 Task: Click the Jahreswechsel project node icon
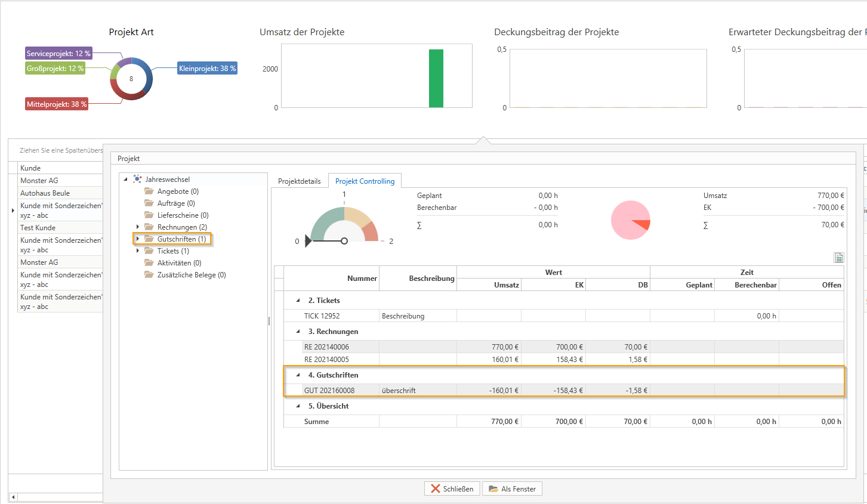coord(137,179)
